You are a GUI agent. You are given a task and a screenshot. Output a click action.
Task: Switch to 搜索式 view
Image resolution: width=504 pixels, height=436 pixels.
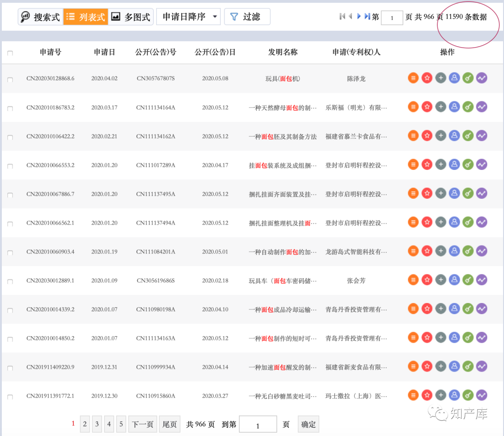click(41, 17)
